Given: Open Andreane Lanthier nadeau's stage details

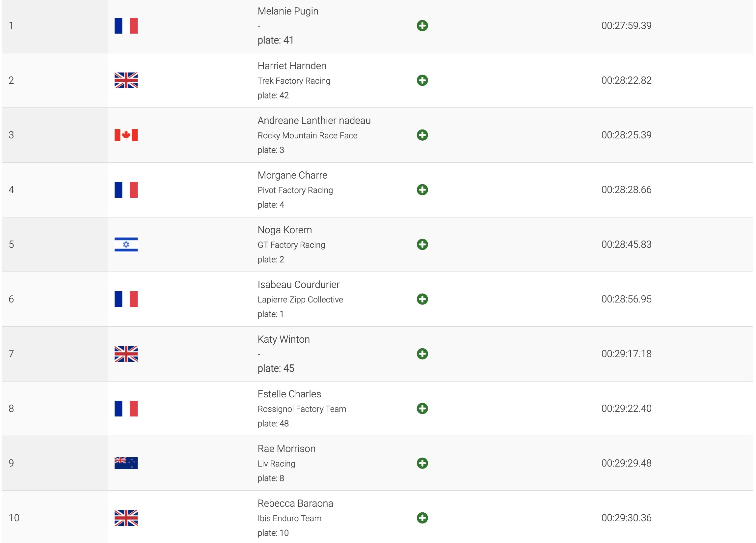Looking at the screenshot, I should [422, 135].
